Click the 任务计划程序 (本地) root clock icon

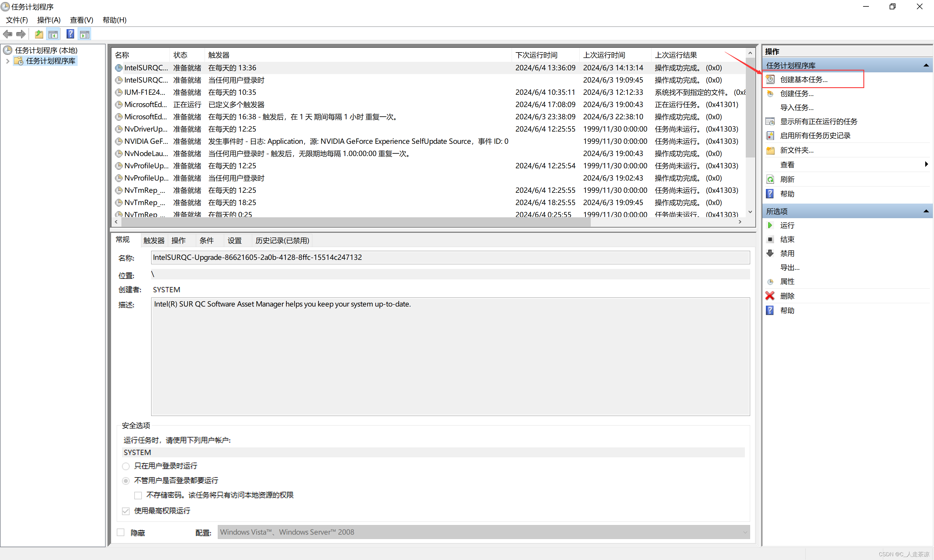pyautogui.click(x=8, y=50)
